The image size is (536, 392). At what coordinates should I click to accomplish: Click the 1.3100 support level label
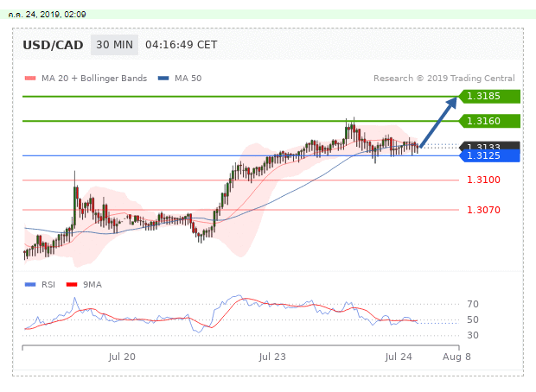click(483, 180)
